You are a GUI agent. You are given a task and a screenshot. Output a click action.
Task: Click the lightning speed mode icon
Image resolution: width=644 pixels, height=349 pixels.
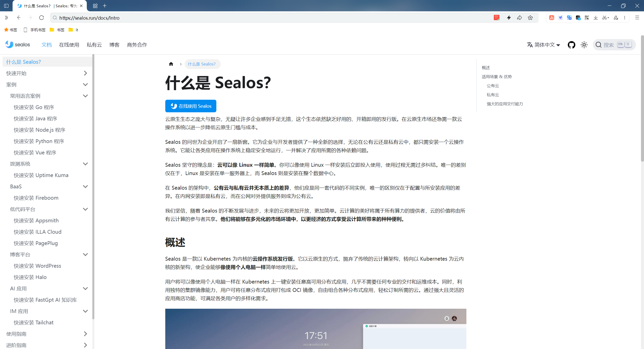pyautogui.click(x=509, y=18)
